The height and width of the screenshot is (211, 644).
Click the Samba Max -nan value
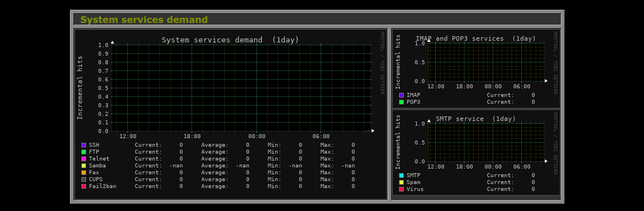(348, 166)
